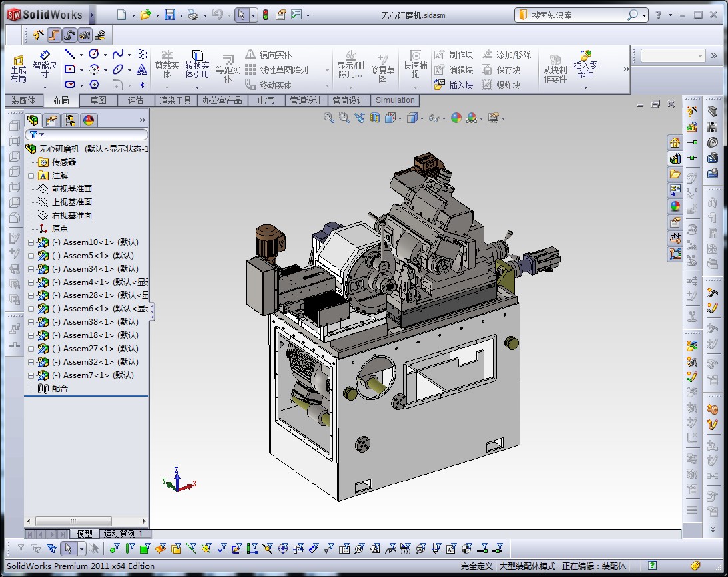The image size is (728, 577).
Task: Click the text sketch tool icon
Action: point(142,69)
